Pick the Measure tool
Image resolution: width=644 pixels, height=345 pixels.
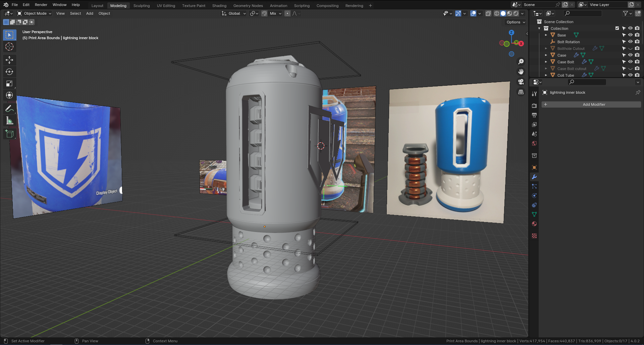pos(9,120)
